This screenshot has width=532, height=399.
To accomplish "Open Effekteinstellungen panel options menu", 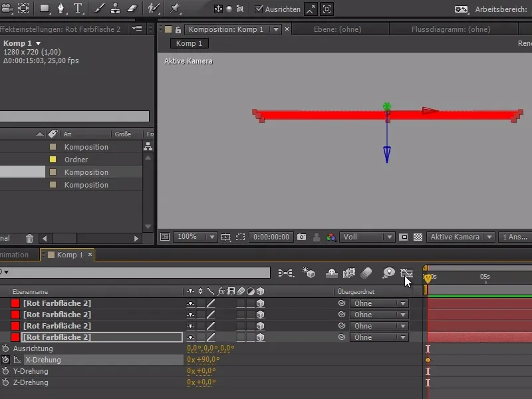I will pos(137,29).
